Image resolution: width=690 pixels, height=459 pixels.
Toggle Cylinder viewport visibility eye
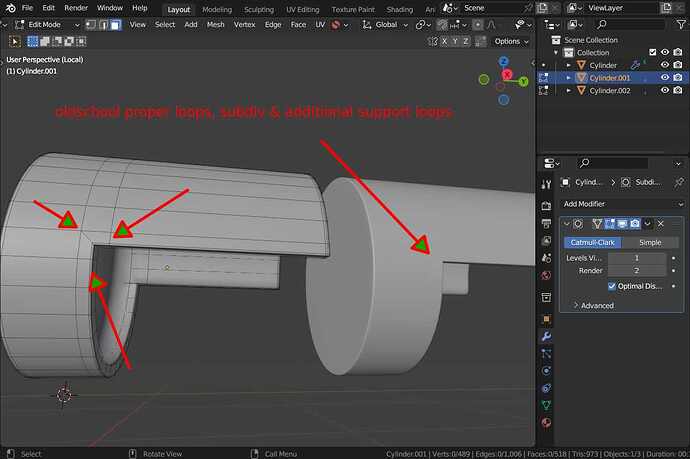pyautogui.click(x=665, y=65)
